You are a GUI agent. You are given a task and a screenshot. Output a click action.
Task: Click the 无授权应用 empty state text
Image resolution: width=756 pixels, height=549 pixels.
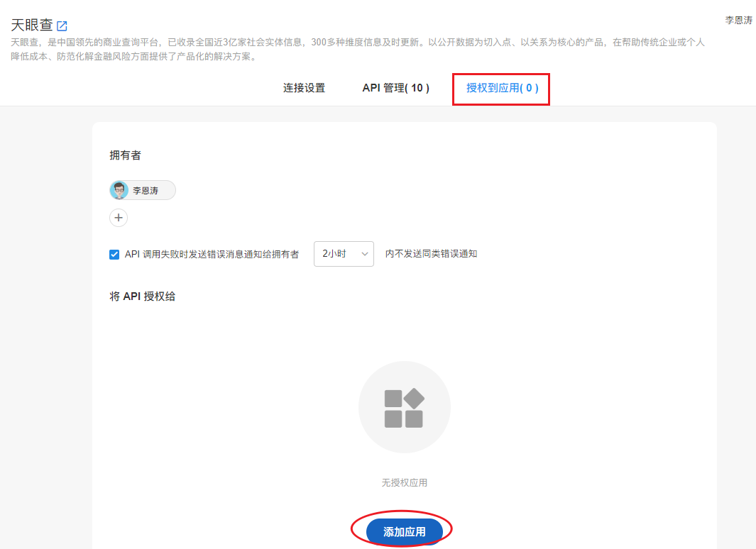click(x=404, y=482)
